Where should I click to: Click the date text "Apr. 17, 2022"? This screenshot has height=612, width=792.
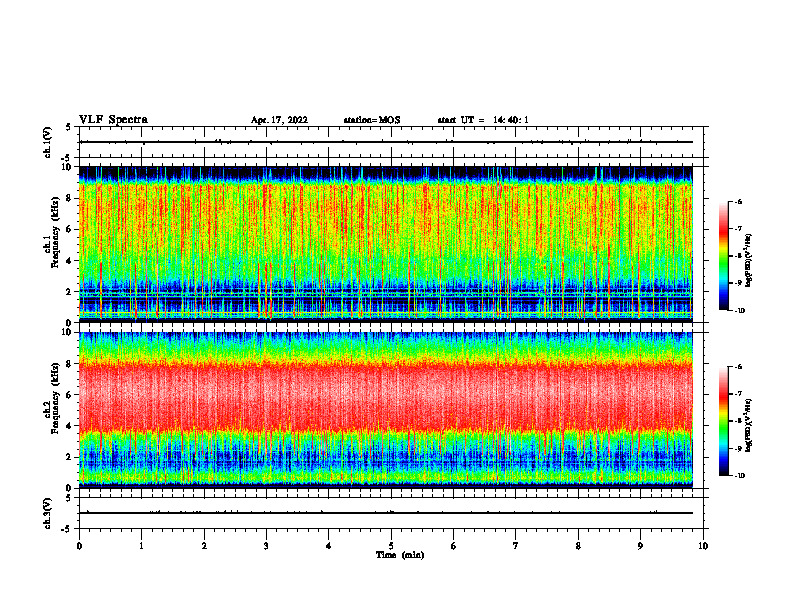[279, 120]
